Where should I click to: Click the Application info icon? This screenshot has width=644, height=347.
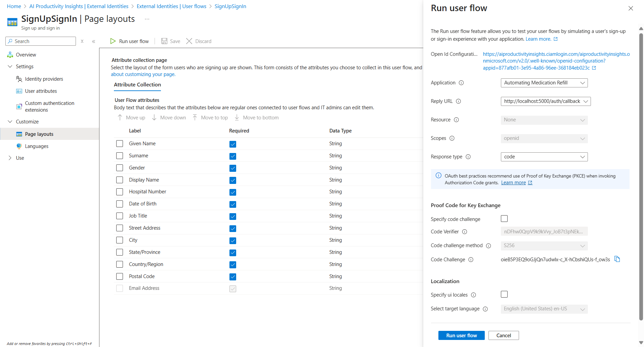(x=461, y=83)
